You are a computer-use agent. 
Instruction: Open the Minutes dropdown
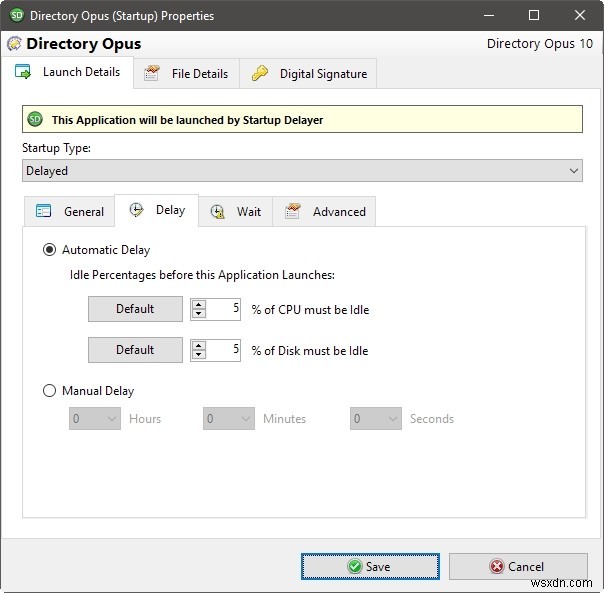pos(229,418)
